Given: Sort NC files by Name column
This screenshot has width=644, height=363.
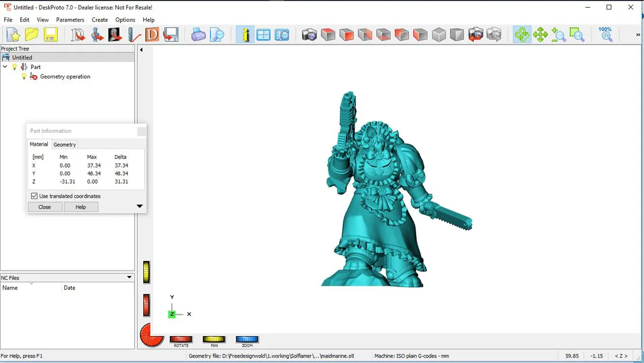Looking at the screenshot, I should (31, 288).
